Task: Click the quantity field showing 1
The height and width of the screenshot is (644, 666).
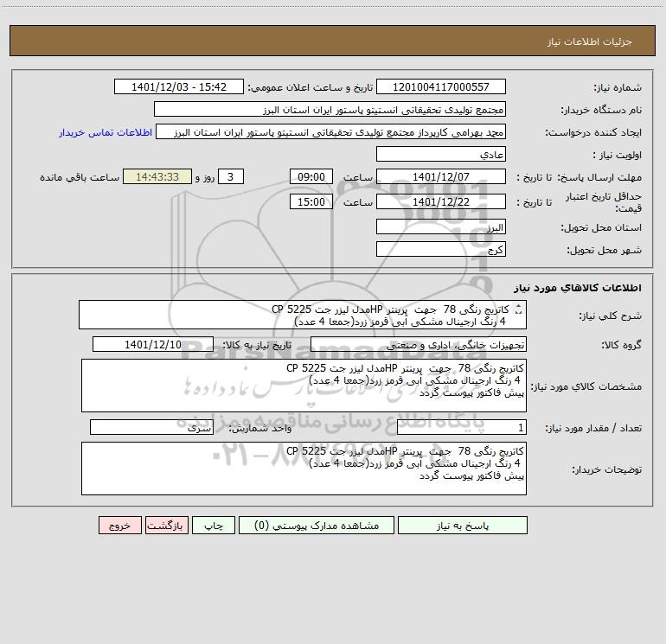Action: [x=462, y=428]
